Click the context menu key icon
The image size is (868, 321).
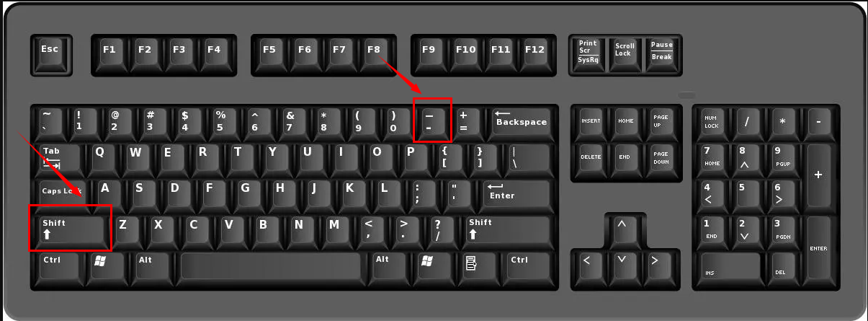point(471,267)
